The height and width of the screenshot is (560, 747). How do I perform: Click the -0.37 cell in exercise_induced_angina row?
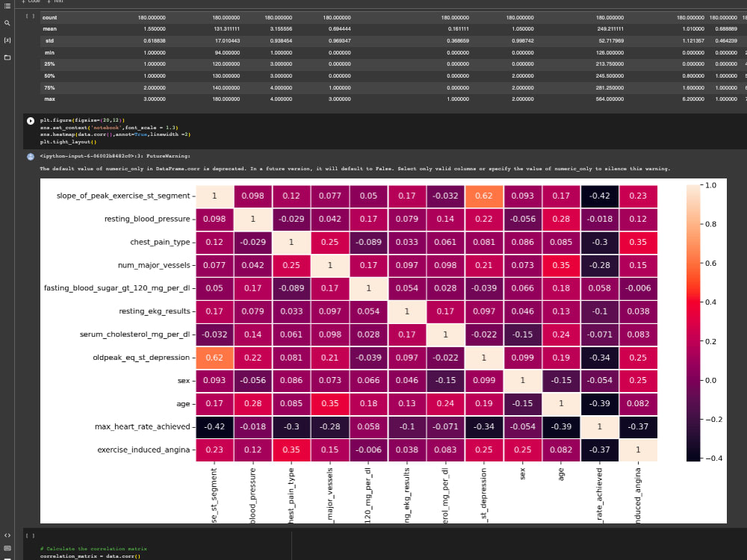point(599,449)
